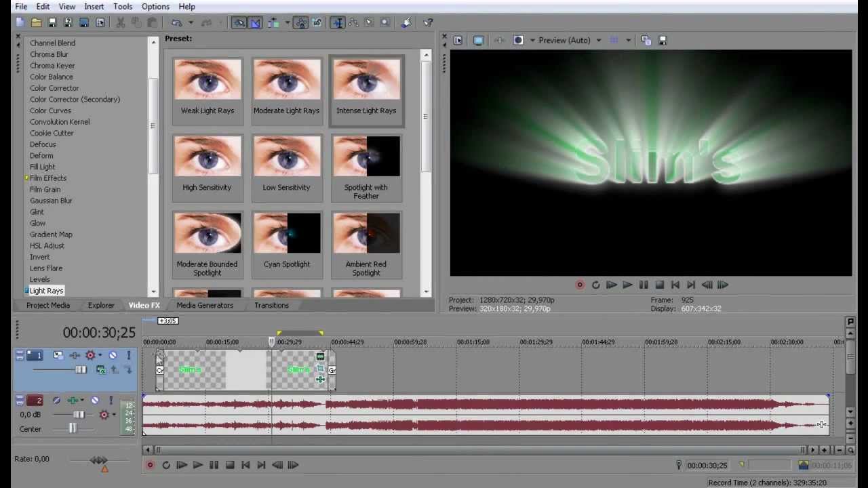Open the Preview (Auto) quality dropdown
Viewport: 868px width, 488px height.
[598, 41]
